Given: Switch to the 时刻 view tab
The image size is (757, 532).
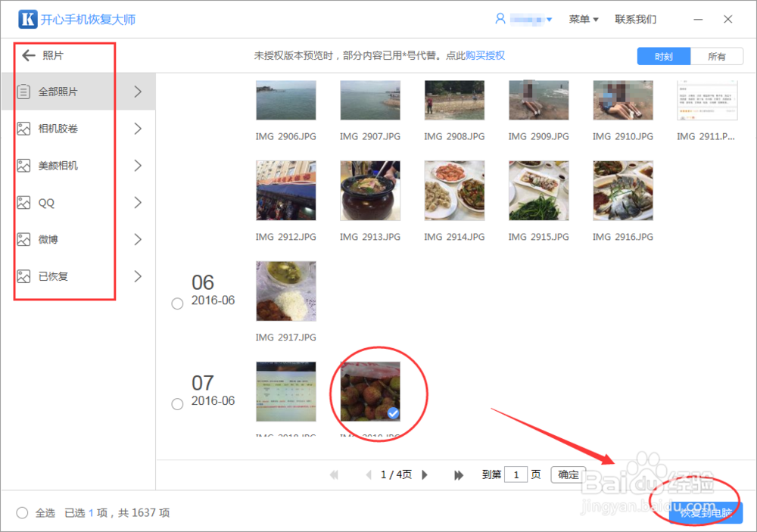Looking at the screenshot, I should click(663, 56).
